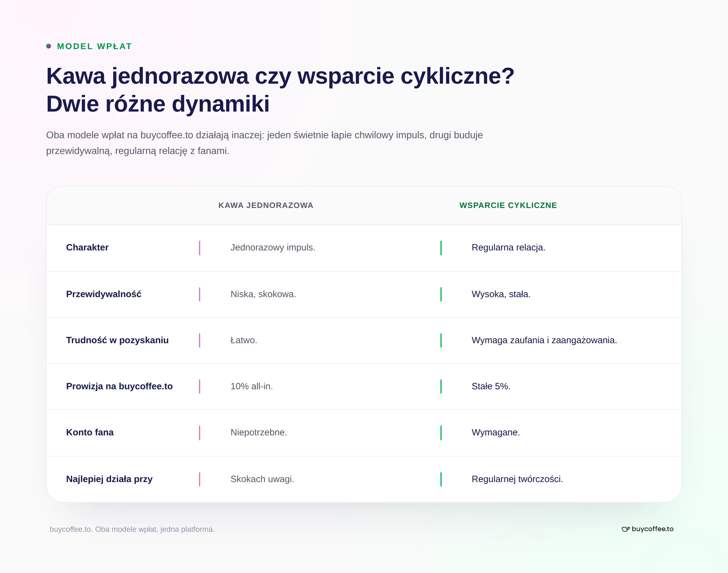Viewport: 728px width, 573px height.
Task: Click the cell 'Skokach uwagi.'
Action: [x=262, y=479]
